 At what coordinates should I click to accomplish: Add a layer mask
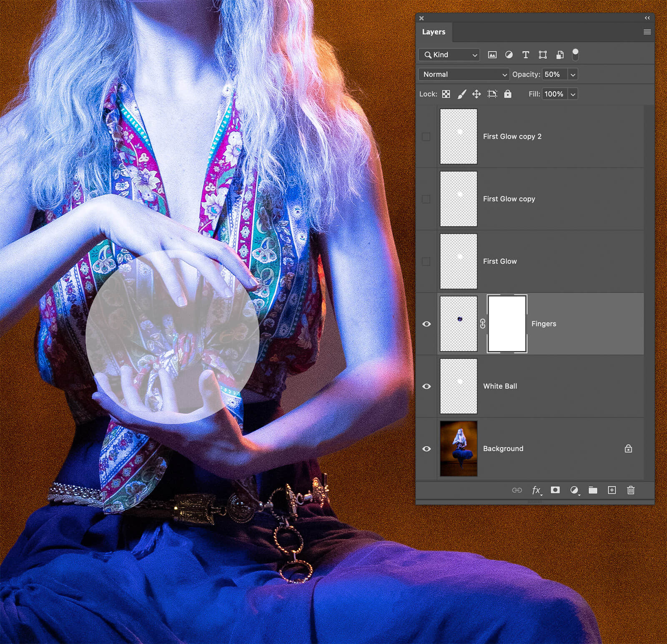[555, 490]
